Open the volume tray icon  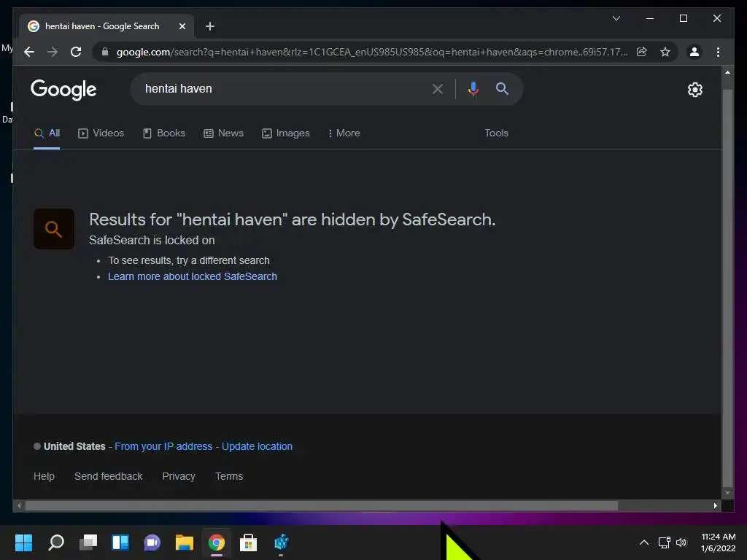click(682, 542)
